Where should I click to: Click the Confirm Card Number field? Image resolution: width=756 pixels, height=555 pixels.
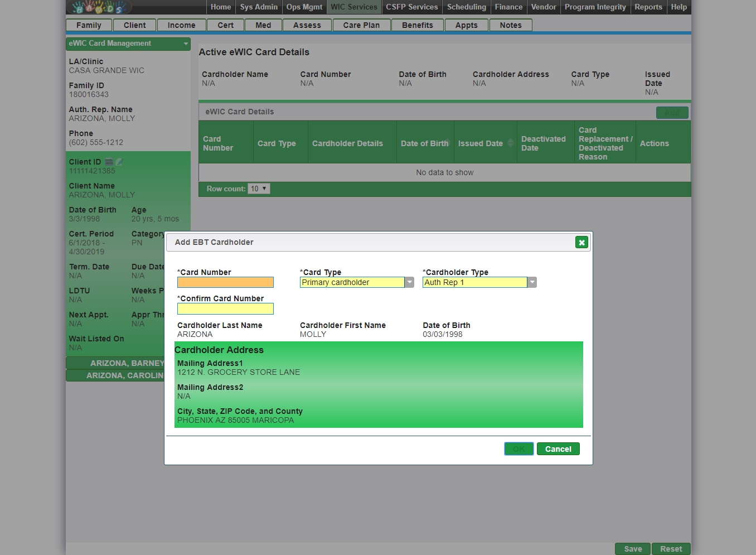(x=225, y=308)
